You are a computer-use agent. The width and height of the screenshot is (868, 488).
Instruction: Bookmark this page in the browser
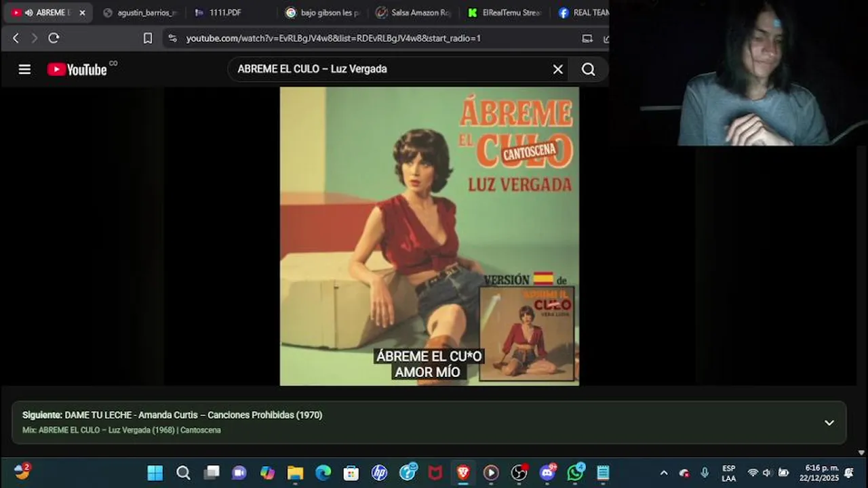tap(148, 38)
